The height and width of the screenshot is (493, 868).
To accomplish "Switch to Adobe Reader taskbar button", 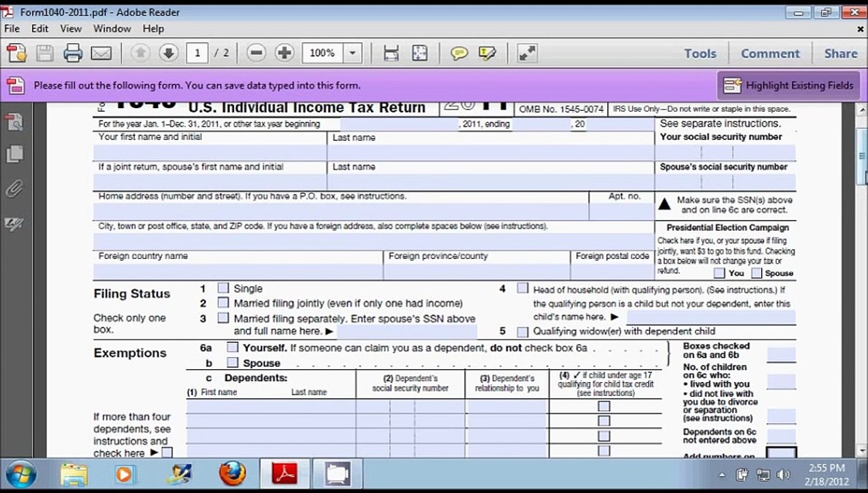I will [x=284, y=474].
